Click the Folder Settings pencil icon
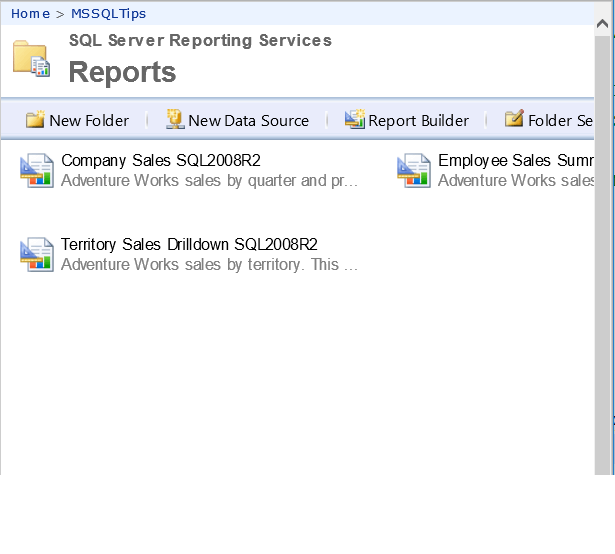Image resolution: width=615 pixels, height=554 pixels. tap(514, 118)
